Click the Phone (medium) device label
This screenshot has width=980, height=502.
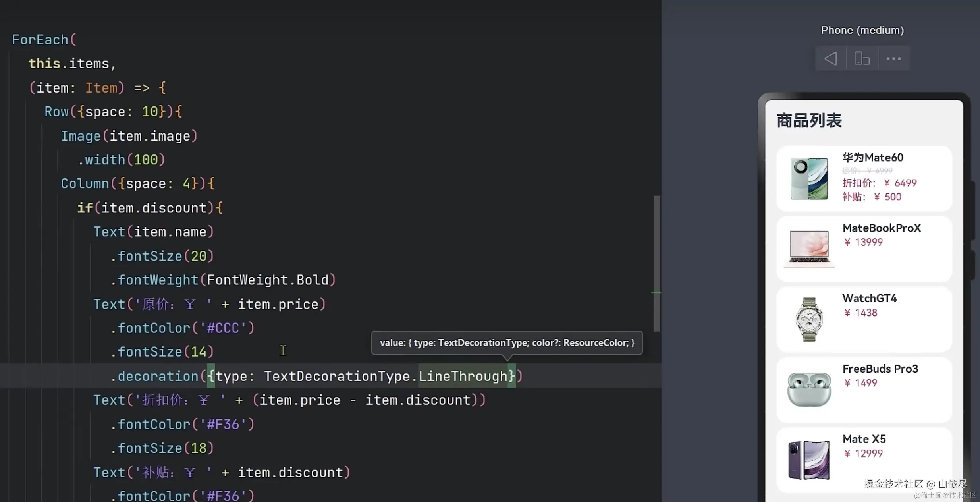coord(862,30)
